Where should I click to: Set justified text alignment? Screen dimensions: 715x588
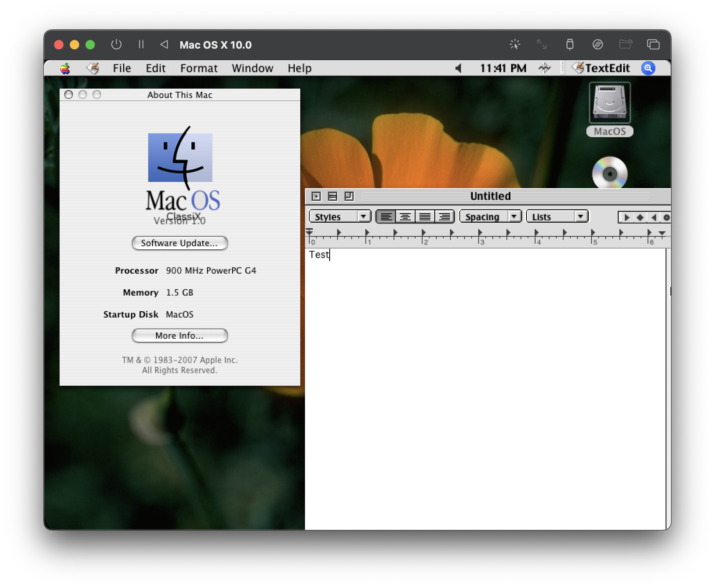[x=425, y=216]
